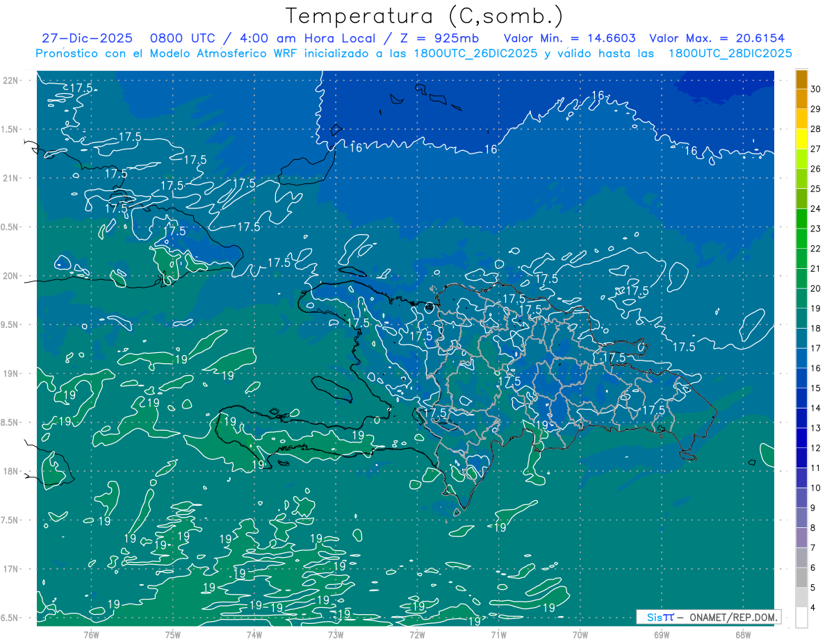Screen dimensions: 834x644
Task: Click 'Valor Min. = 14.6603' readout
Action: point(569,38)
